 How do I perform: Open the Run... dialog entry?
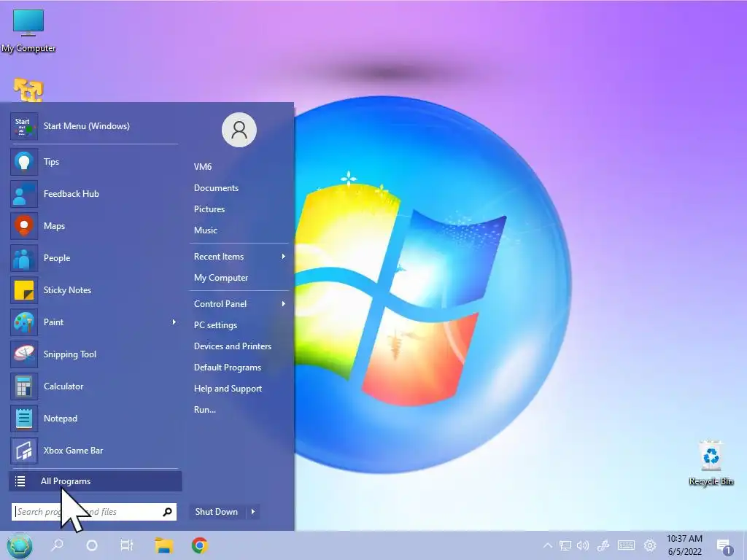click(204, 410)
